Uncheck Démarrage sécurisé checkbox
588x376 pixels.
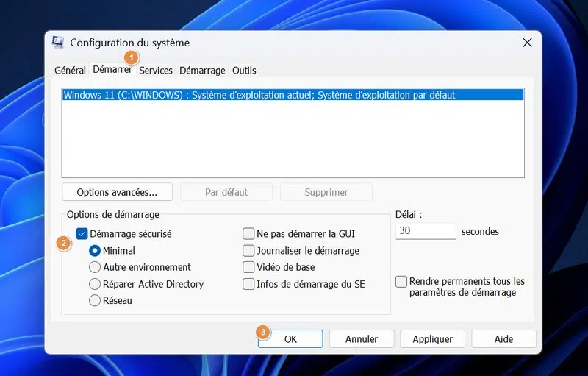pos(82,234)
